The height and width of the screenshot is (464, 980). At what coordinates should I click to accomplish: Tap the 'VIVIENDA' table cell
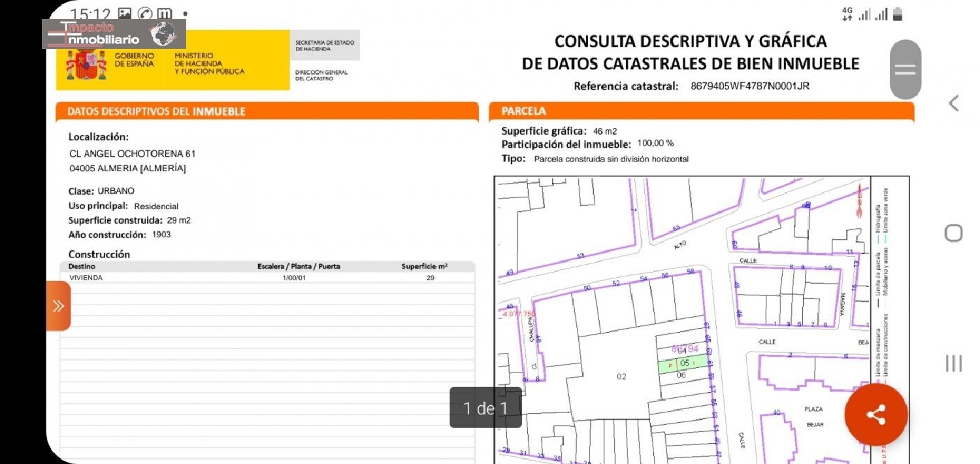(x=86, y=278)
